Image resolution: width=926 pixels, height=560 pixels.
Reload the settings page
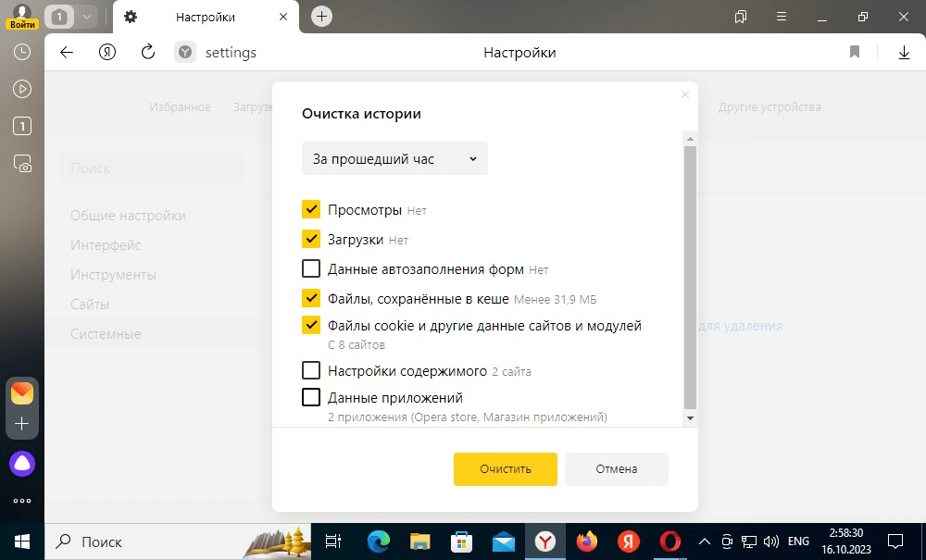pyautogui.click(x=147, y=52)
